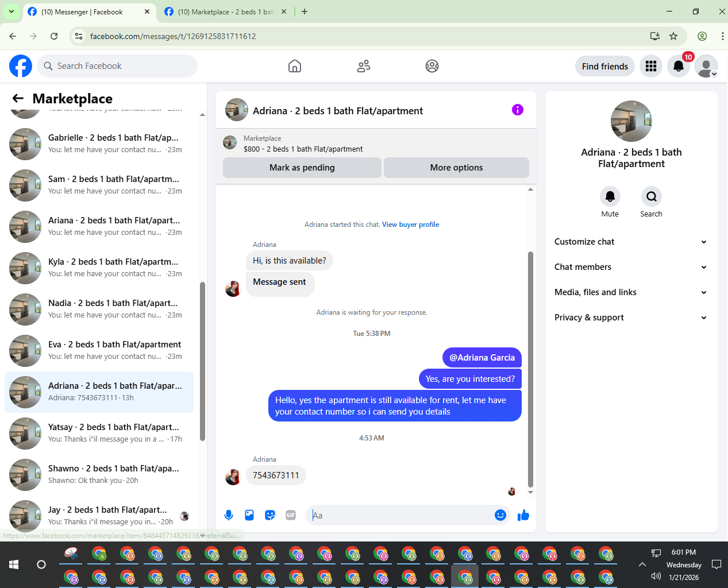Open Yatsay conversation in chat list

click(99, 434)
